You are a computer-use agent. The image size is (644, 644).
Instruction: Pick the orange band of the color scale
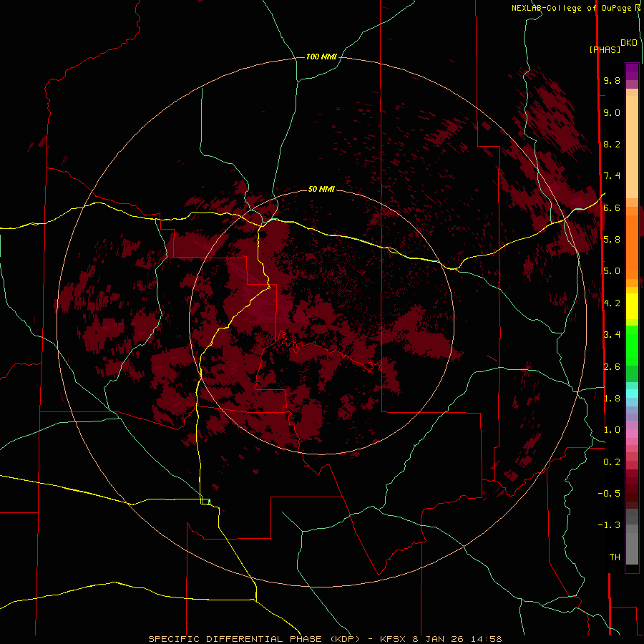(632, 247)
